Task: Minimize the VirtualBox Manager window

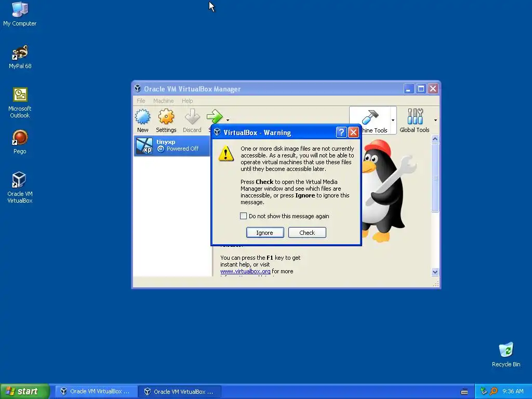Action: click(409, 89)
